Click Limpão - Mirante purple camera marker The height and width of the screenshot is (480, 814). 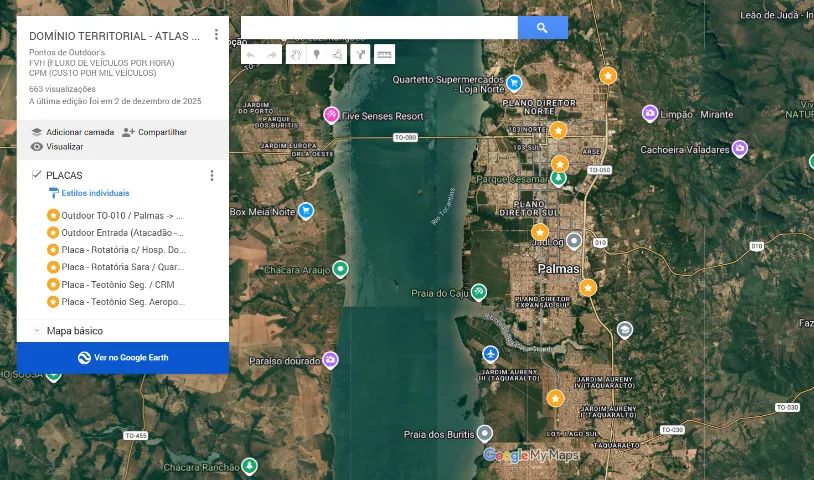(650, 113)
